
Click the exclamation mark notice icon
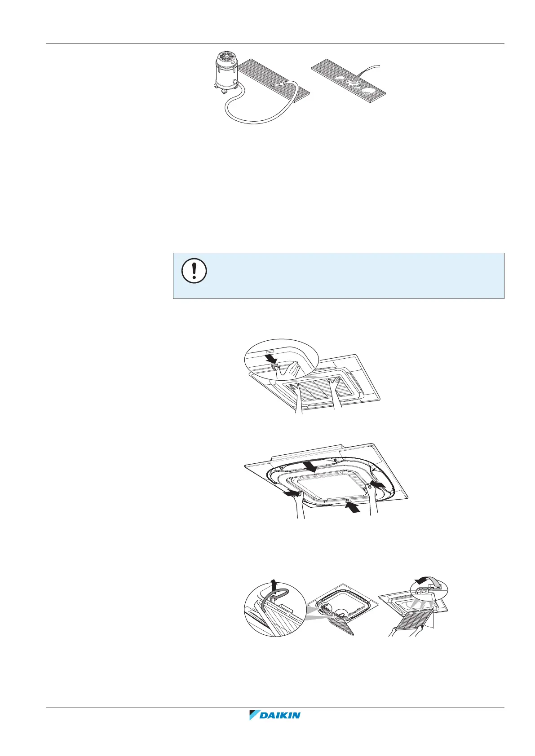click(194, 271)
